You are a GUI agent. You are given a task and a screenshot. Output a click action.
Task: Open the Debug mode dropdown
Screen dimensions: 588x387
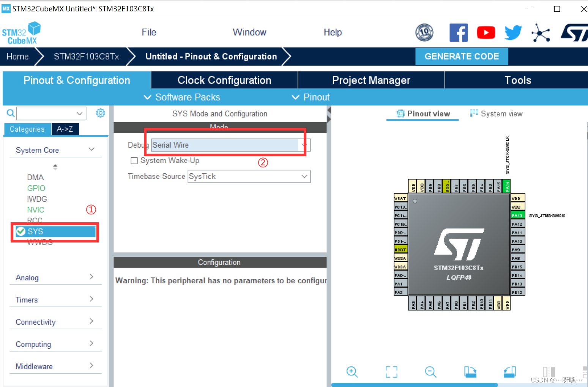click(x=231, y=145)
